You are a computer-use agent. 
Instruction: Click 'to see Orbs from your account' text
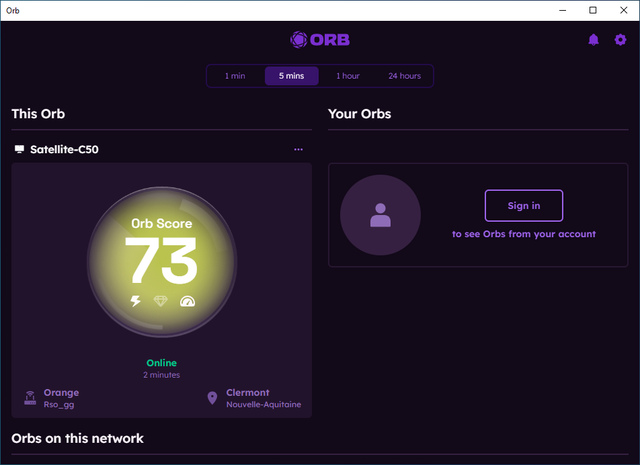[524, 234]
